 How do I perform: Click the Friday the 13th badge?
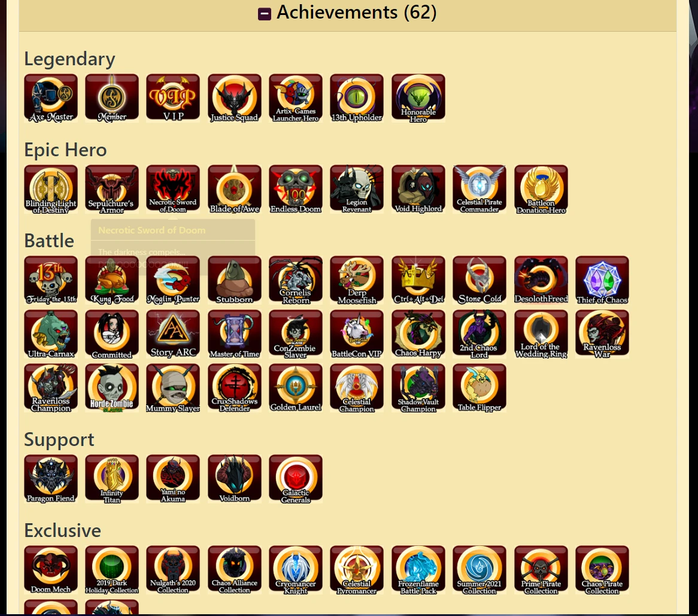51,280
